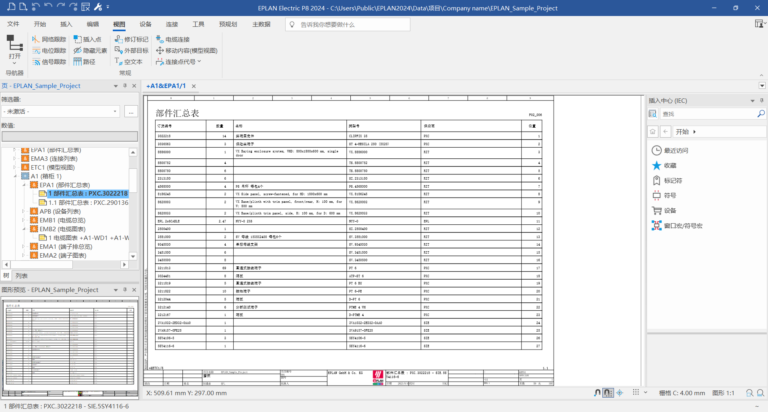Select page 1.1 部件汇总表 : PXC.290136
Viewport: 768px width, 412px height.
coord(88,202)
